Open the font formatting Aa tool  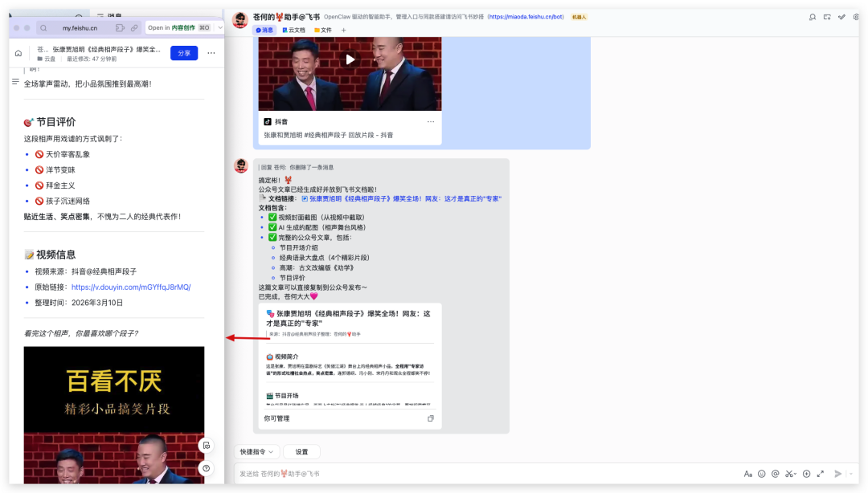pyautogui.click(x=749, y=474)
